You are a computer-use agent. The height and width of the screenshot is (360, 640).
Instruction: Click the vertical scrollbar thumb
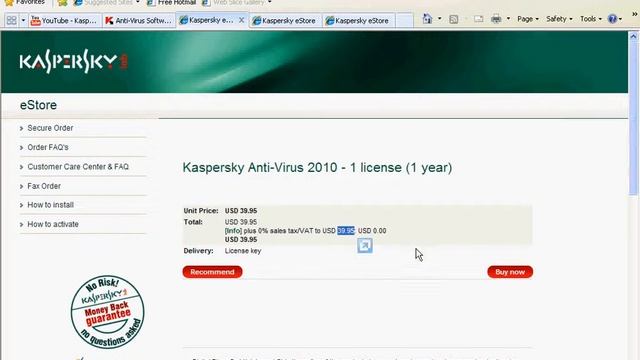tap(633, 118)
